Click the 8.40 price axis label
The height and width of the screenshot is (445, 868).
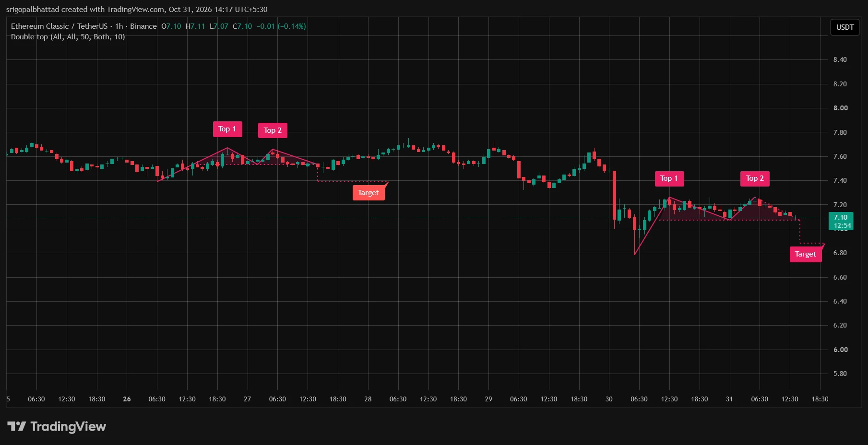pos(840,60)
